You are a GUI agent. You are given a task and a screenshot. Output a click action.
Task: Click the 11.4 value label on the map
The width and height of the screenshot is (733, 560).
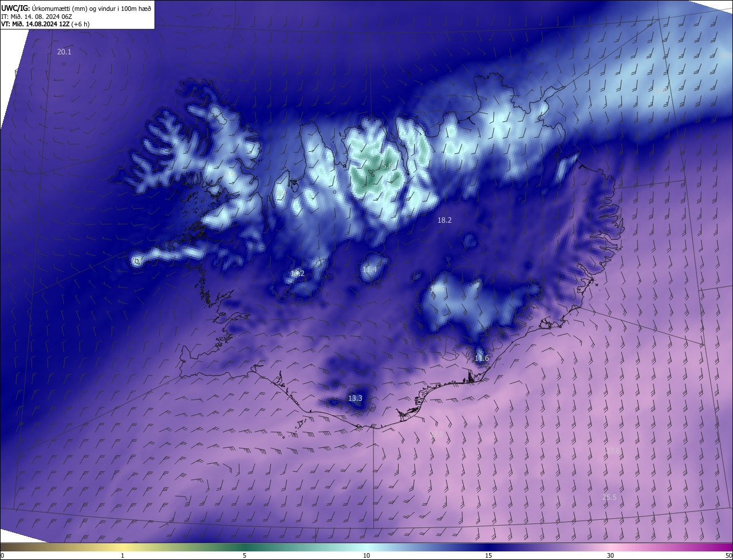click(369, 270)
